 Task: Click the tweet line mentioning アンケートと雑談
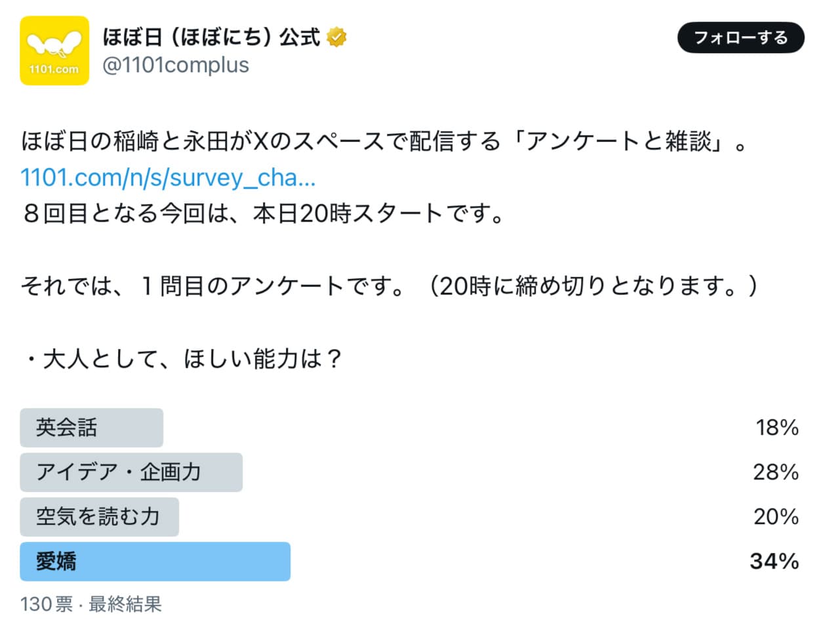[x=384, y=142]
